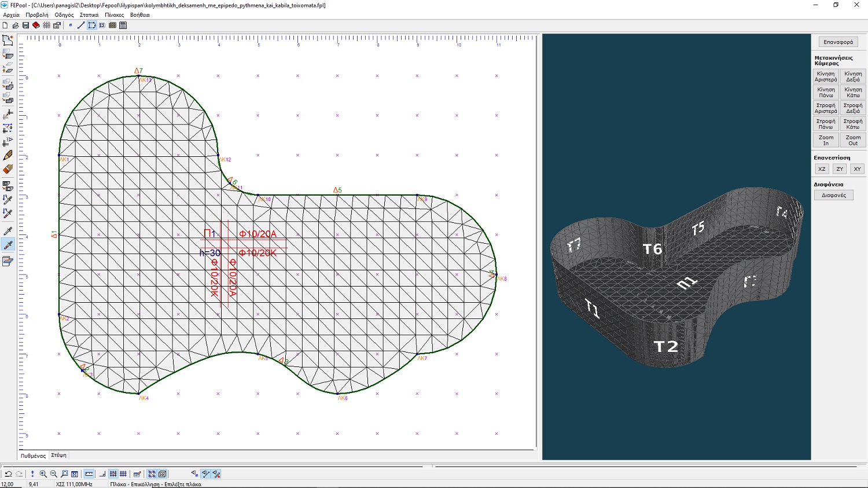Click the T6 wall label in the 3D view
Screen dimensions: 868x488
coord(652,249)
